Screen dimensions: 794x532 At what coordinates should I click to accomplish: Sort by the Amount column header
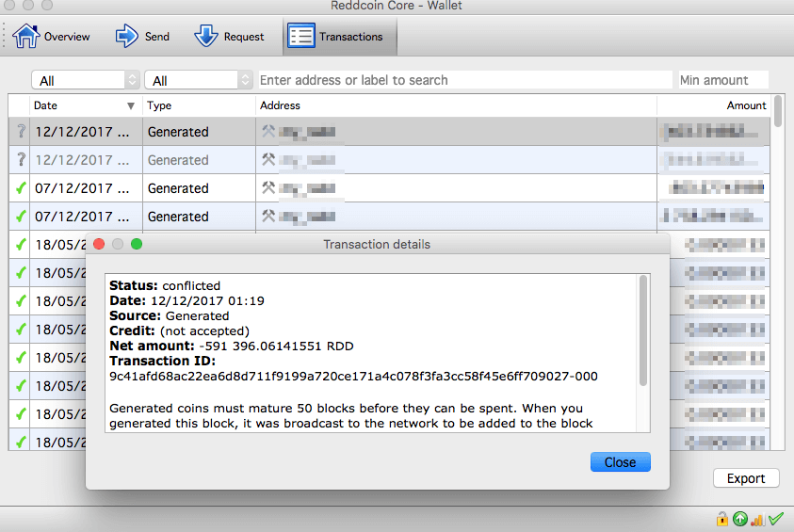714,105
